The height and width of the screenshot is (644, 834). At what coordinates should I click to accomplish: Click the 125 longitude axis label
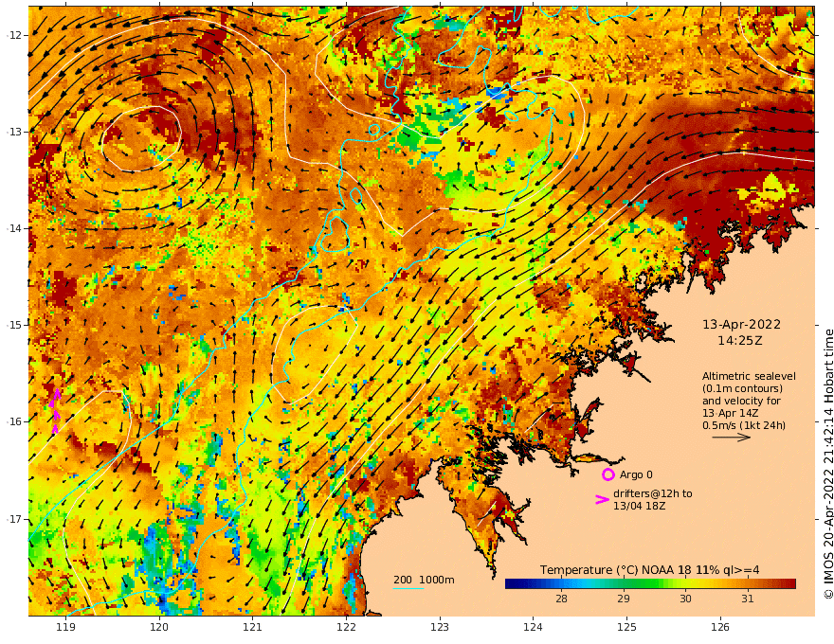click(627, 627)
